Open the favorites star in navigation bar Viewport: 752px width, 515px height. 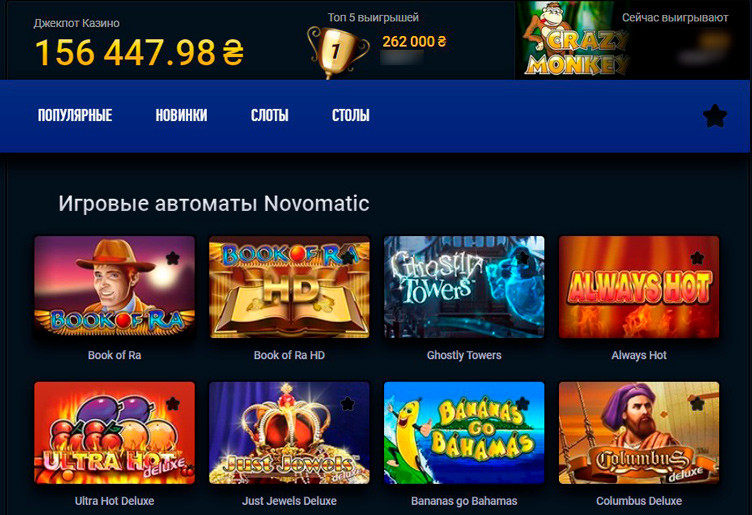(x=715, y=116)
